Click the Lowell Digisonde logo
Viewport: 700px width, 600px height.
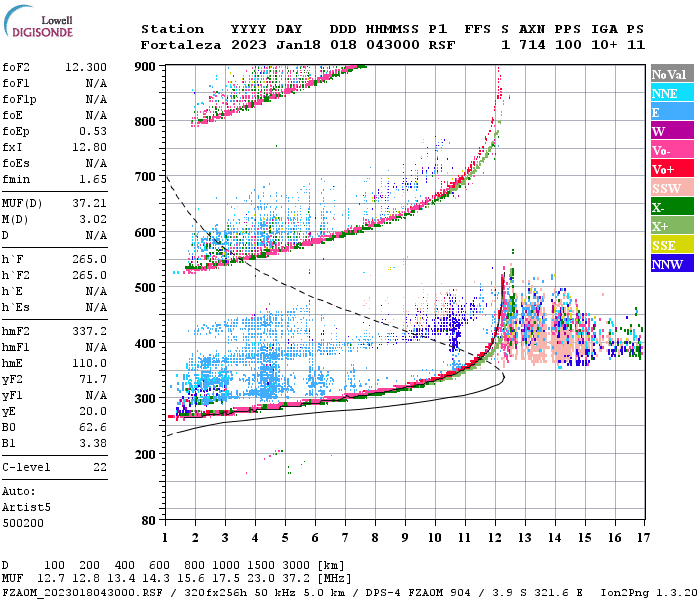[x=39, y=21]
